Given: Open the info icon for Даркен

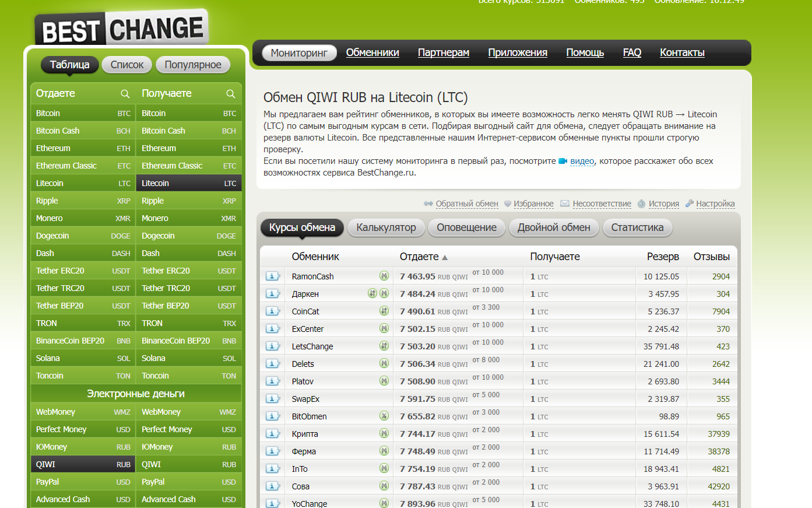Looking at the screenshot, I should point(273,294).
